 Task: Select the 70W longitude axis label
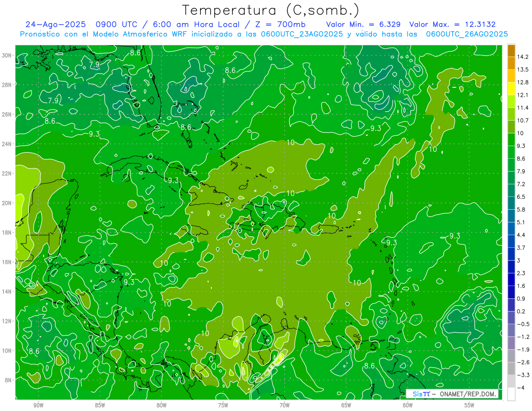click(x=285, y=405)
